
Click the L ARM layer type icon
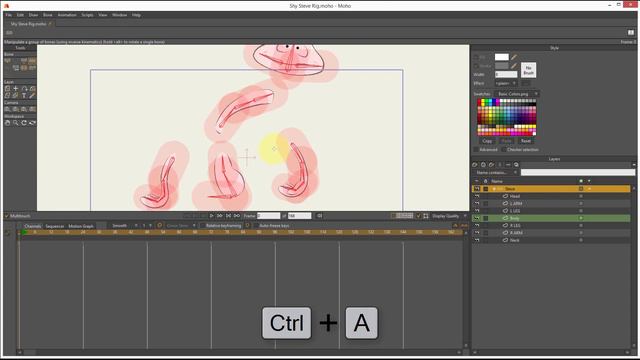pyautogui.click(x=505, y=203)
